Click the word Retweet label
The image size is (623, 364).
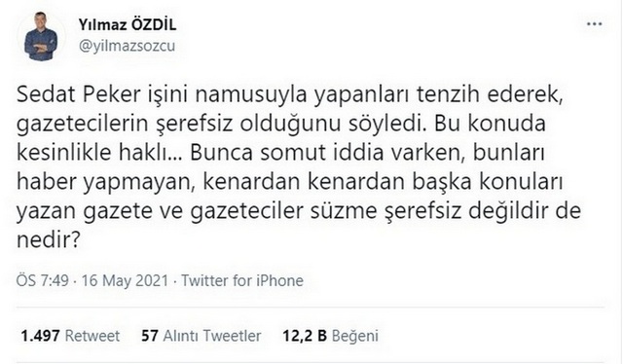coord(92,336)
